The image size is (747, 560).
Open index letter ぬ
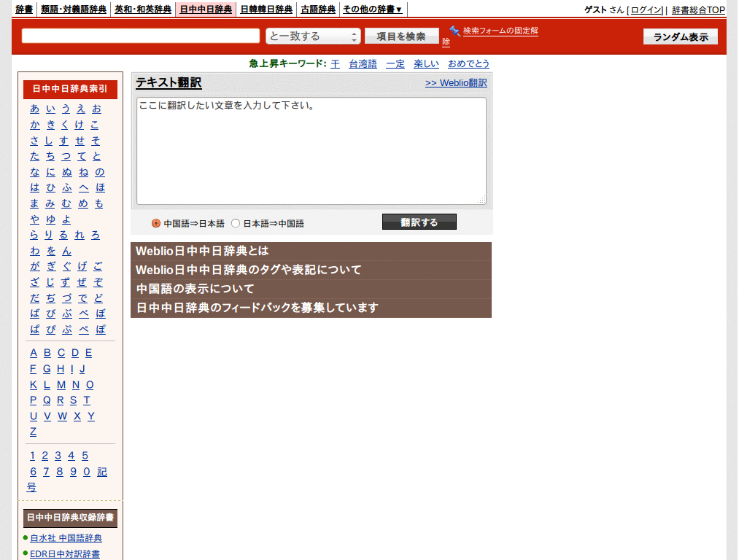point(67,172)
